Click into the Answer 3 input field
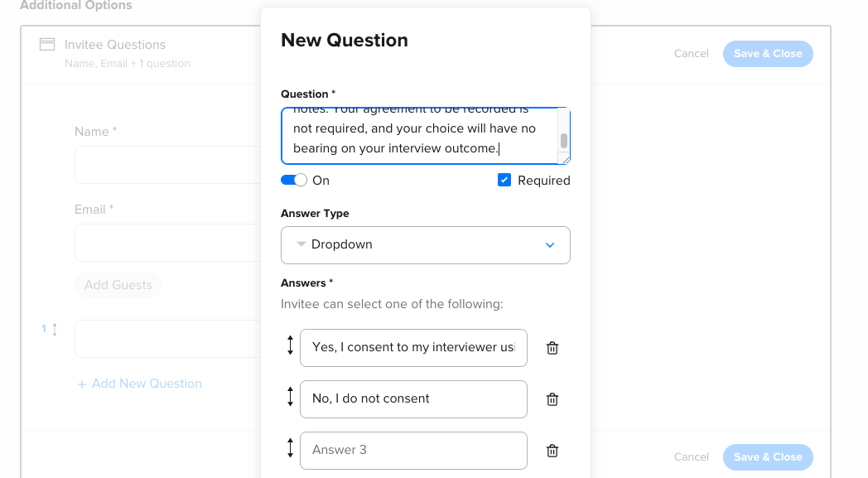The width and height of the screenshot is (868, 478). point(413,450)
